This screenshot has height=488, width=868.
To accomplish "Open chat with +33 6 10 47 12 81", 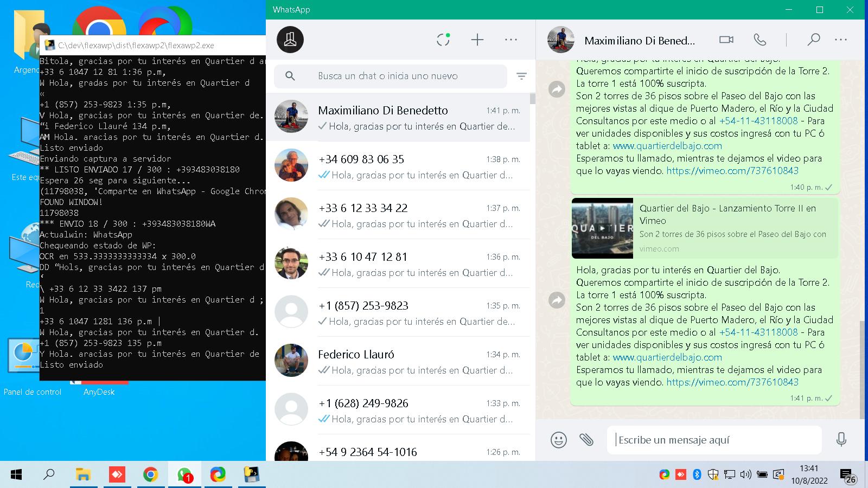I will point(398,264).
